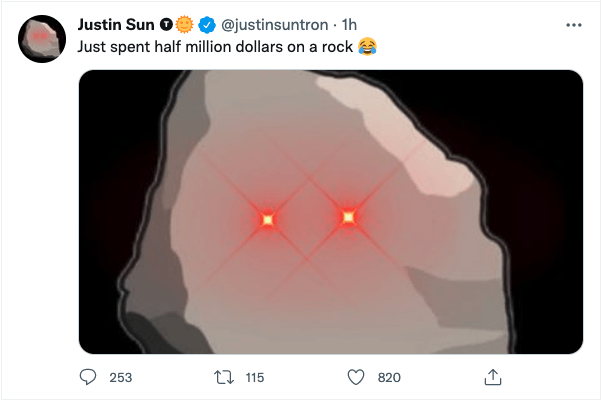This screenshot has height=400, width=603.
Task: Click the right glowing red eye on the rock
Action: (x=348, y=216)
